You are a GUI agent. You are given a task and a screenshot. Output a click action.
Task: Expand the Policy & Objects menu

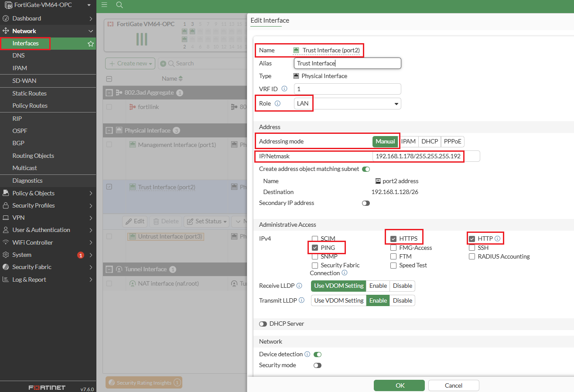point(48,193)
